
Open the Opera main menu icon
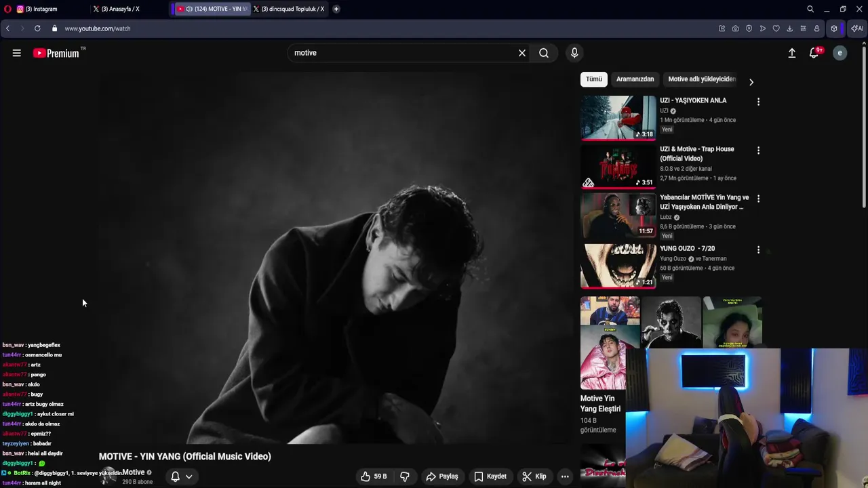pos(7,9)
